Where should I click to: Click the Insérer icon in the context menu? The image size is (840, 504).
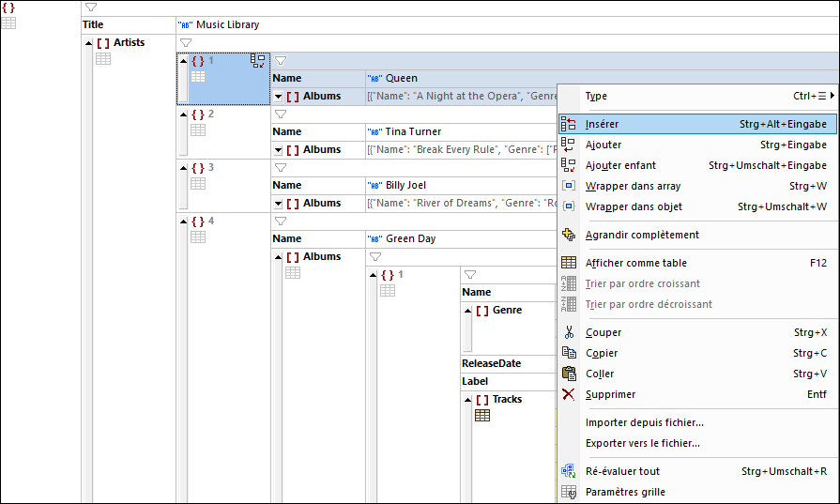click(x=569, y=124)
